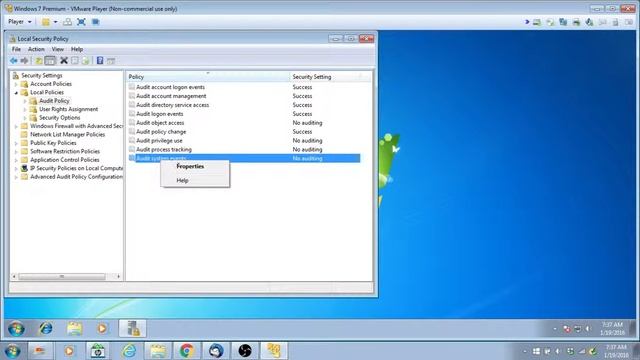Open the Help menu in menu bar
This screenshot has height=360, width=640.
[x=77, y=49]
